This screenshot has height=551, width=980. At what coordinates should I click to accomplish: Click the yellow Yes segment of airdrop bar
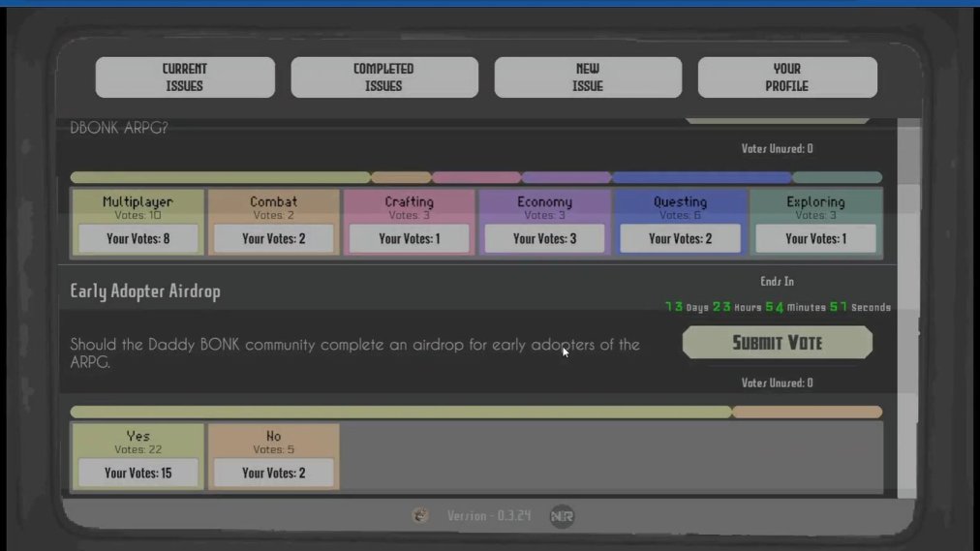point(400,412)
